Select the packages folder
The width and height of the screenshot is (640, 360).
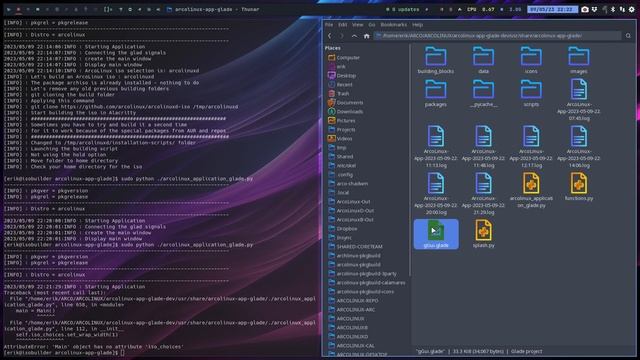click(436, 93)
